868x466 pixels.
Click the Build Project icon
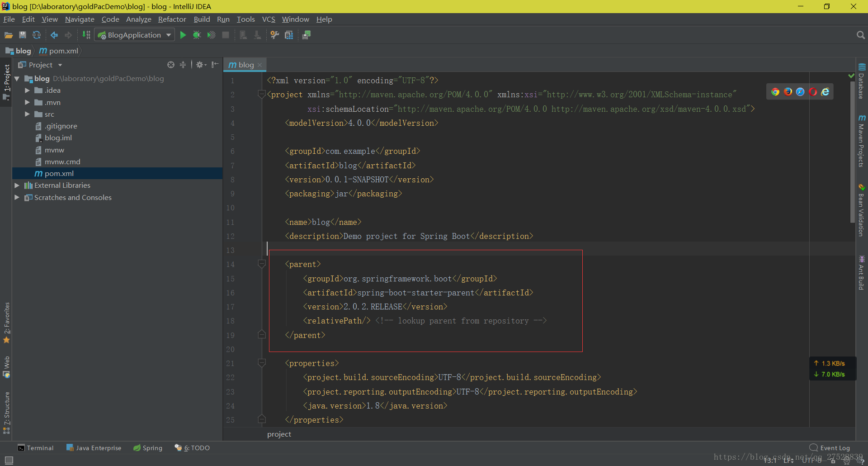point(86,35)
